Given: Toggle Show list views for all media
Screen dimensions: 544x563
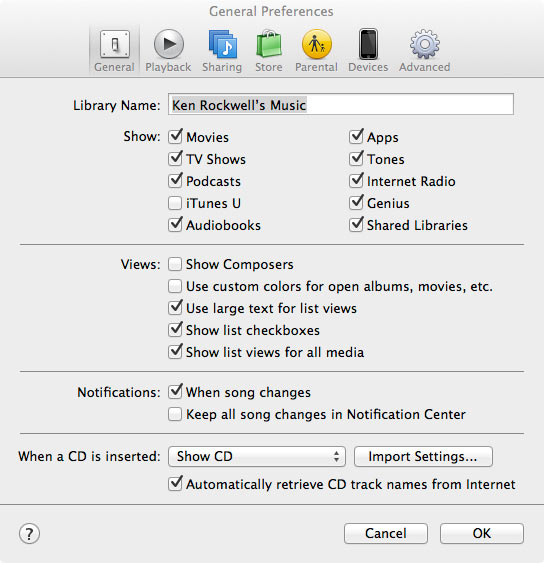Looking at the screenshot, I should tap(175, 352).
